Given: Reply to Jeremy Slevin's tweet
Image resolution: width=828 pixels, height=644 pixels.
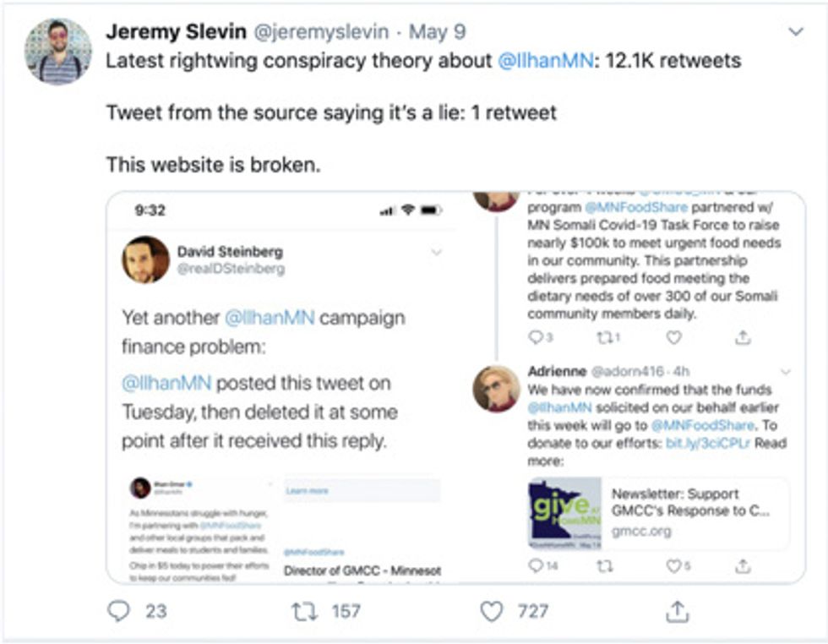Looking at the screenshot, I should (x=119, y=611).
